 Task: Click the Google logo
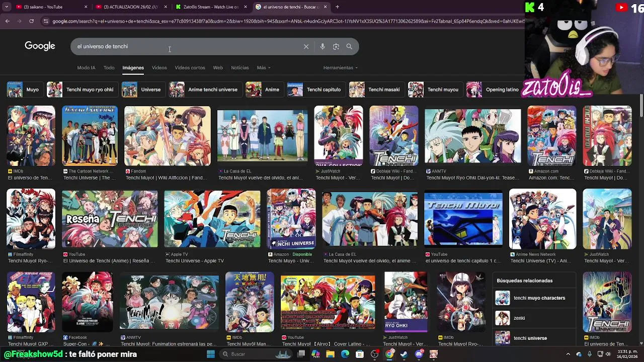[x=40, y=46]
